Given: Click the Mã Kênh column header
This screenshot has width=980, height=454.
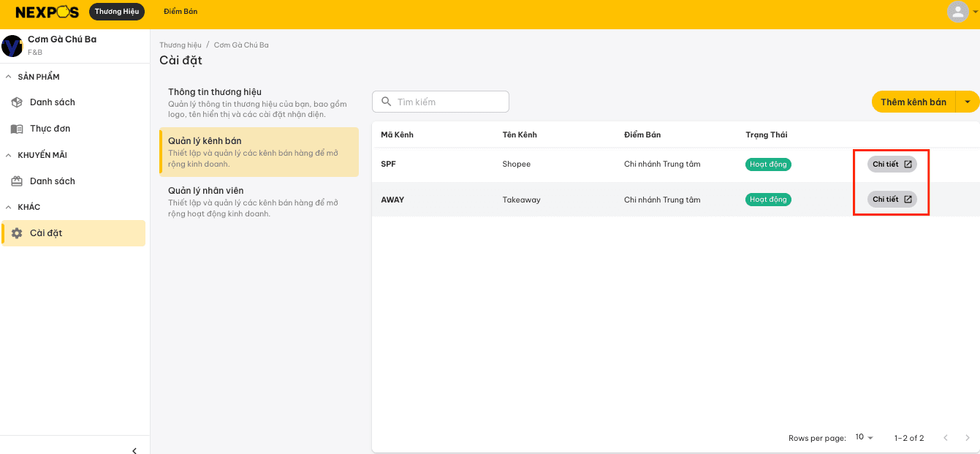Looking at the screenshot, I should click(x=397, y=135).
